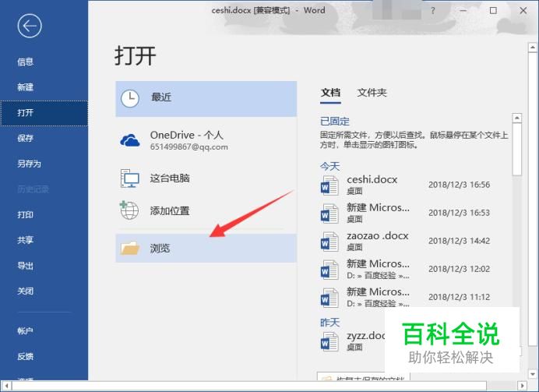
Task: Click the Add Location globe icon
Action: 129,210
